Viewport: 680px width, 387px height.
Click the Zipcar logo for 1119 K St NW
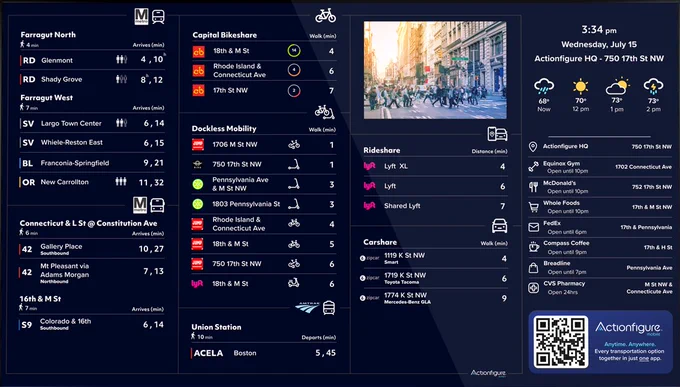pos(369,258)
